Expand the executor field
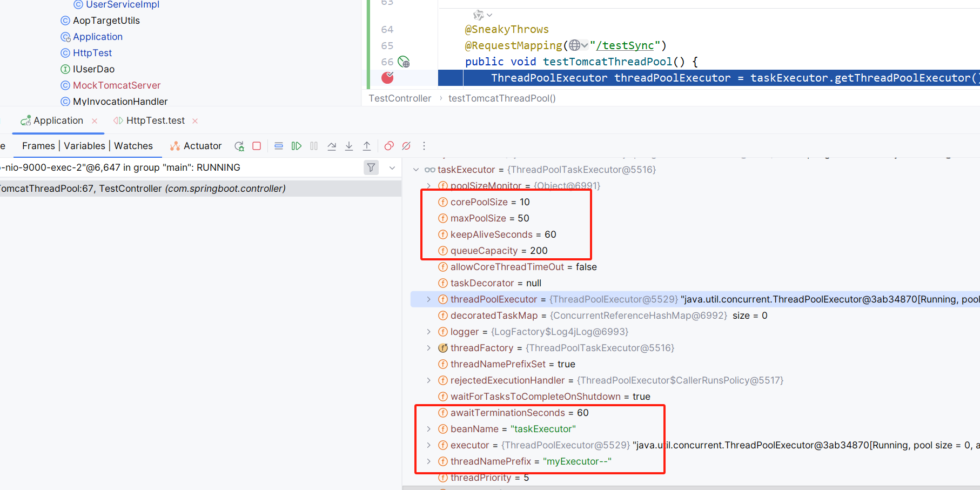The image size is (980, 490). pos(429,445)
